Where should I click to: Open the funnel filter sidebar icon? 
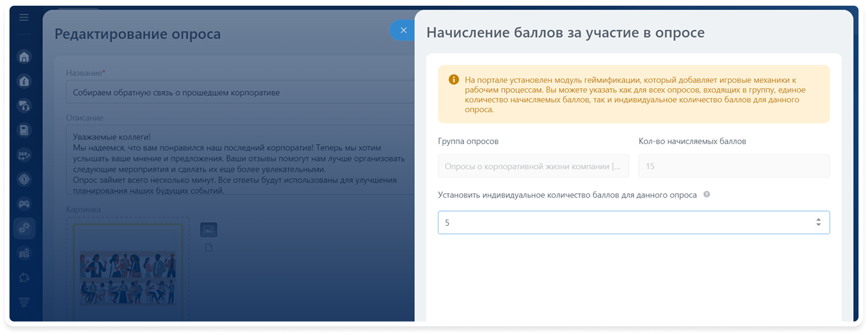point(24,302)
